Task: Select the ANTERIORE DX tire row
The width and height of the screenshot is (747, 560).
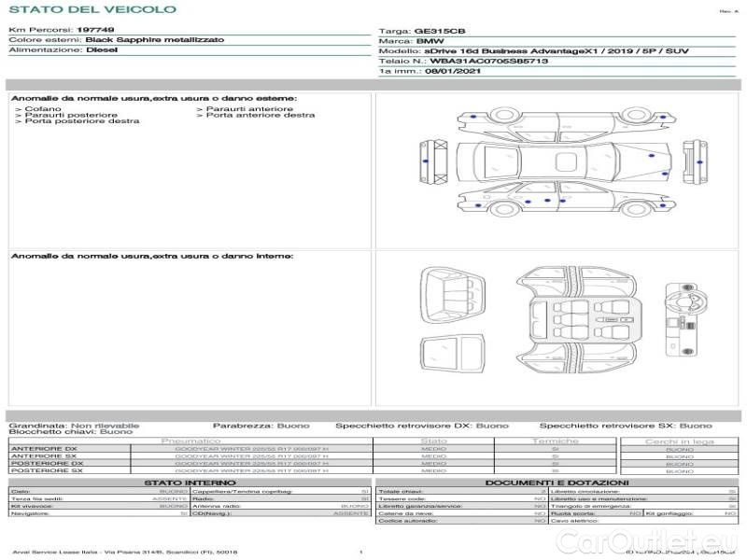Action: click(x=187, y=449)
